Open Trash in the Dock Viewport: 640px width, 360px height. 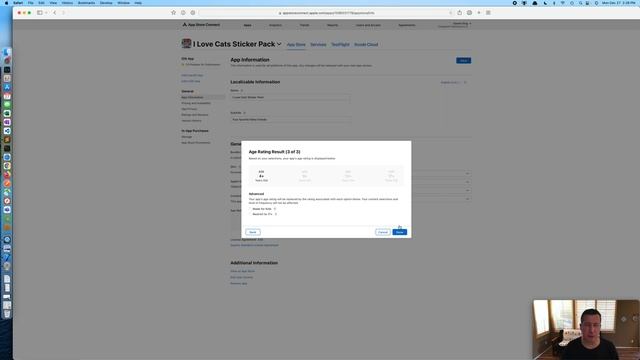tap(7, 313)
